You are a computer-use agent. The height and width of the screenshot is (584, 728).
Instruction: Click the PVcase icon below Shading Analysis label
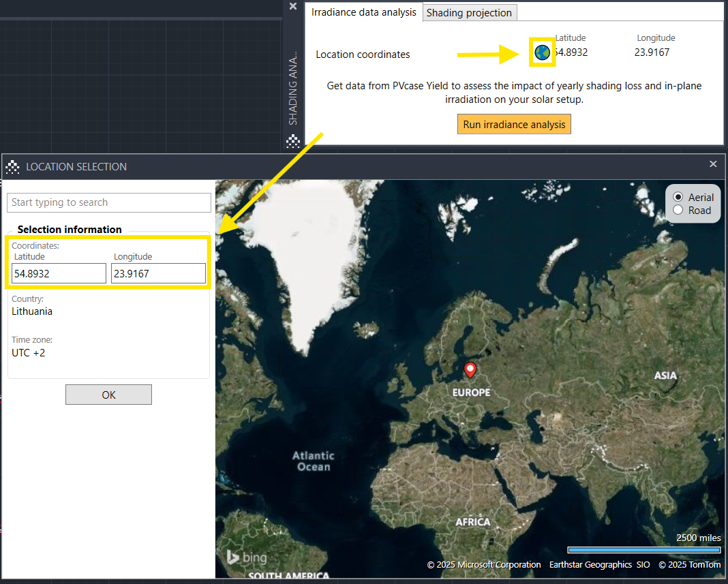pyautogui.click(x=293, y=141)
